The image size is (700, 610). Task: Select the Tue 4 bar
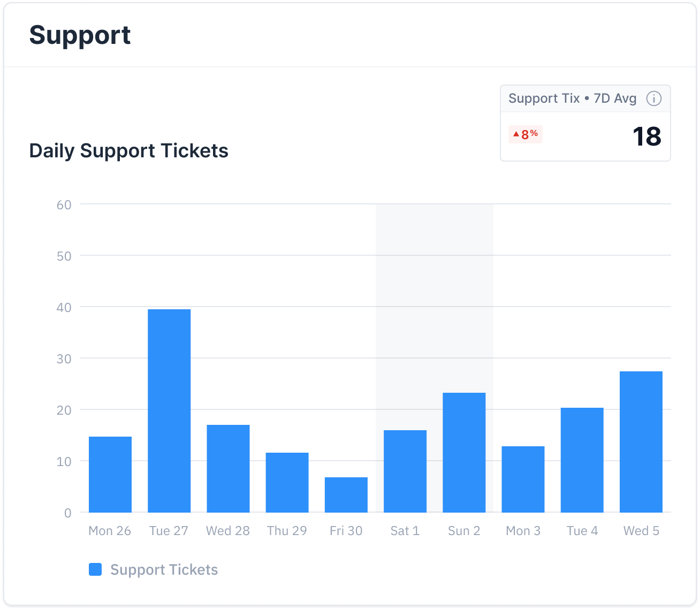coord(582,460)
